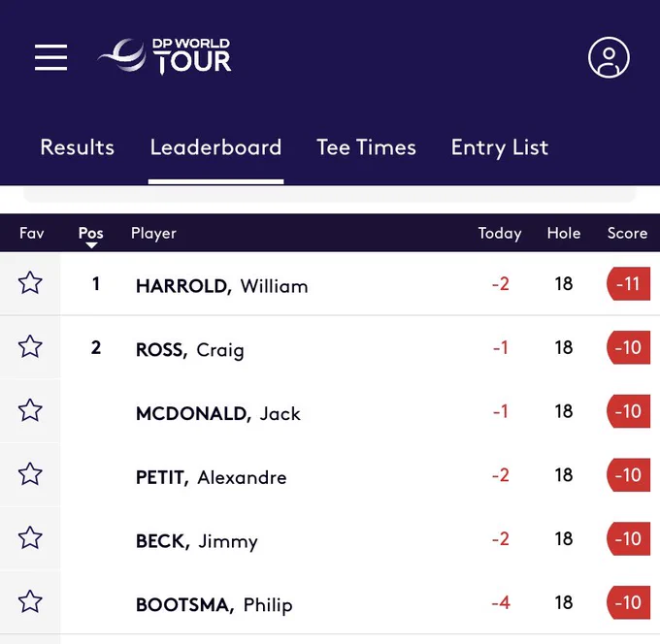Click the Score column header
The width and height of the screenshot is (660, 644).
tap(627, 233)
